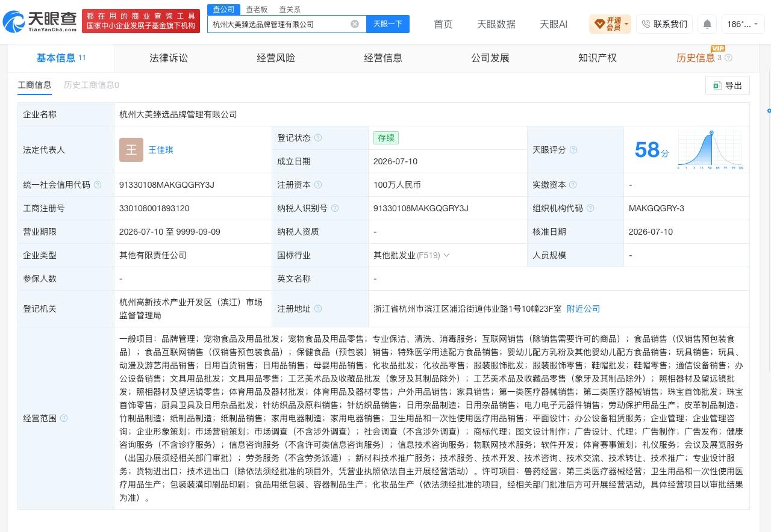Open the account dropdown 186*...
The width and height of the screenshot is (771, 532).
(743, 24)
